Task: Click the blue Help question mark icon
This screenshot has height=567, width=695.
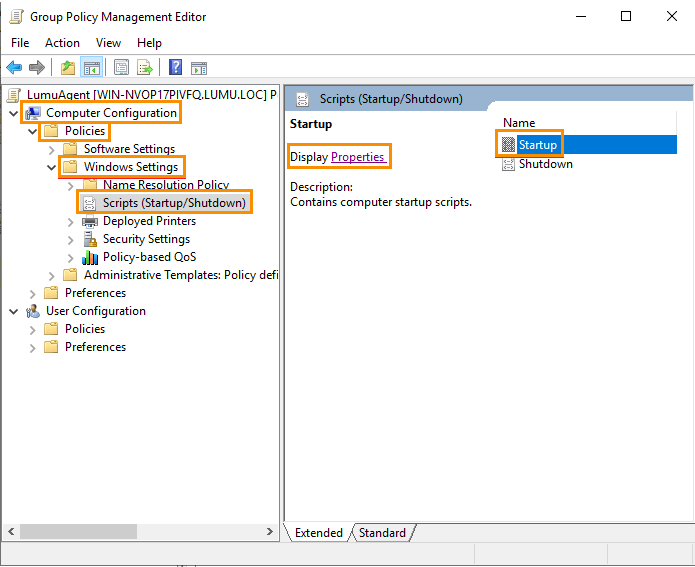Action: (176, 67)
